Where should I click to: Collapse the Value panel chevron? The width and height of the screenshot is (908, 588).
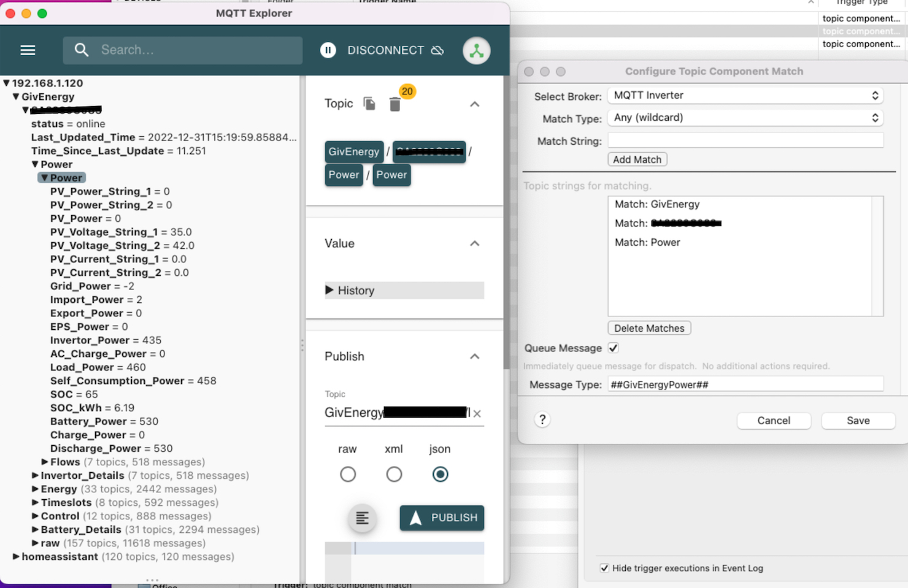(x=474, y=243)
